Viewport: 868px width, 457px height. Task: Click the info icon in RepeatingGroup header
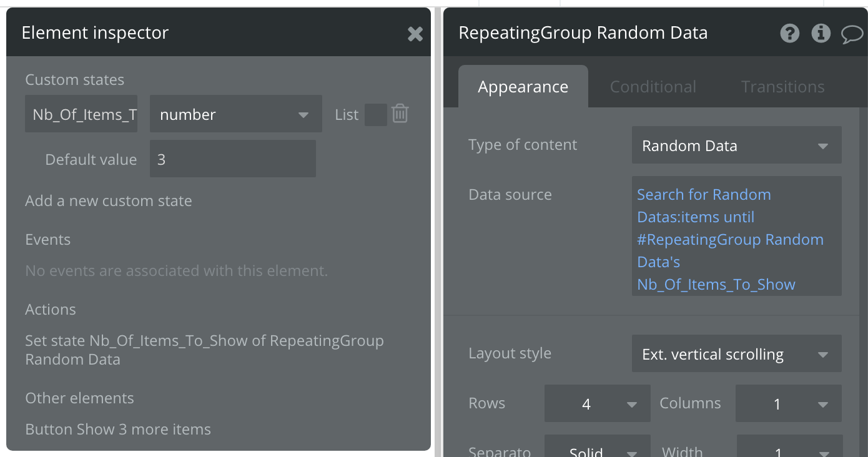pyautogui.click(x=821, y=33)
